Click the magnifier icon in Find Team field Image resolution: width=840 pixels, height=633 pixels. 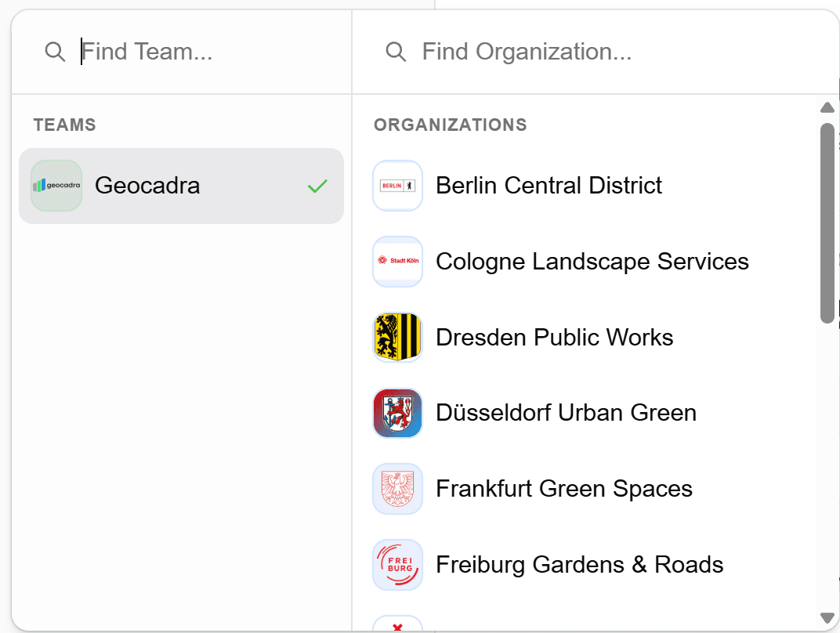[55, 51]
